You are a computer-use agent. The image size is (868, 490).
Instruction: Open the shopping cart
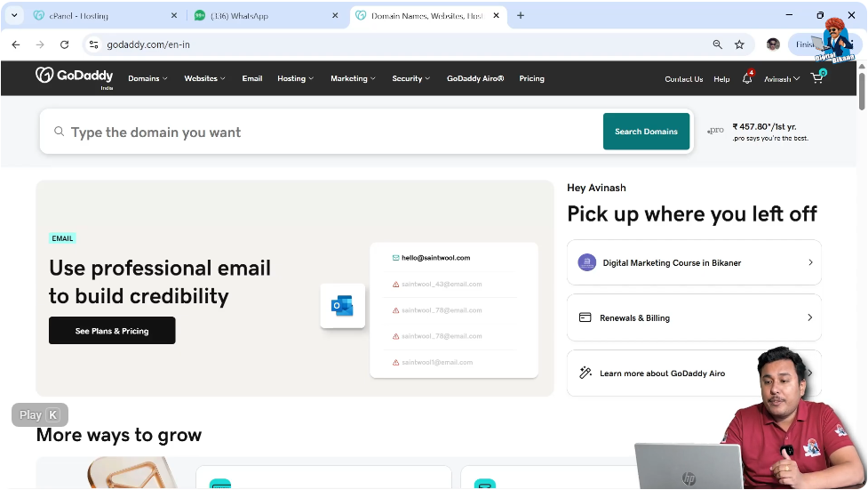coord(817,78)
